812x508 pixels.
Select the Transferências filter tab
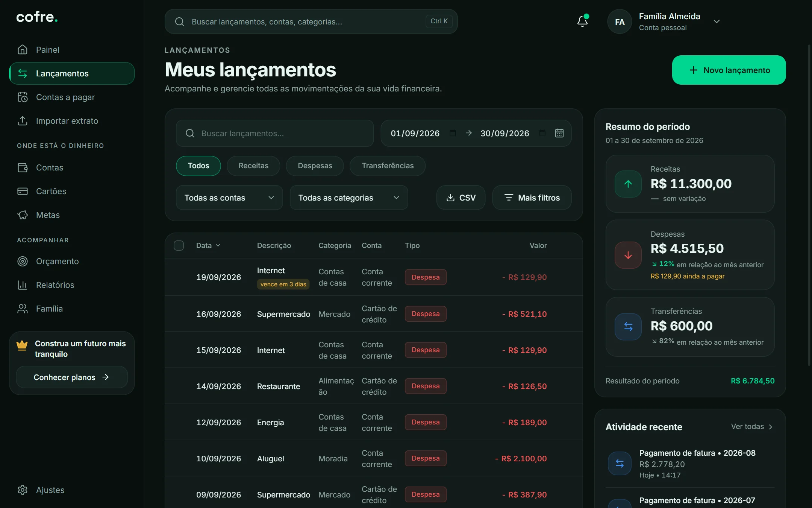388,166
